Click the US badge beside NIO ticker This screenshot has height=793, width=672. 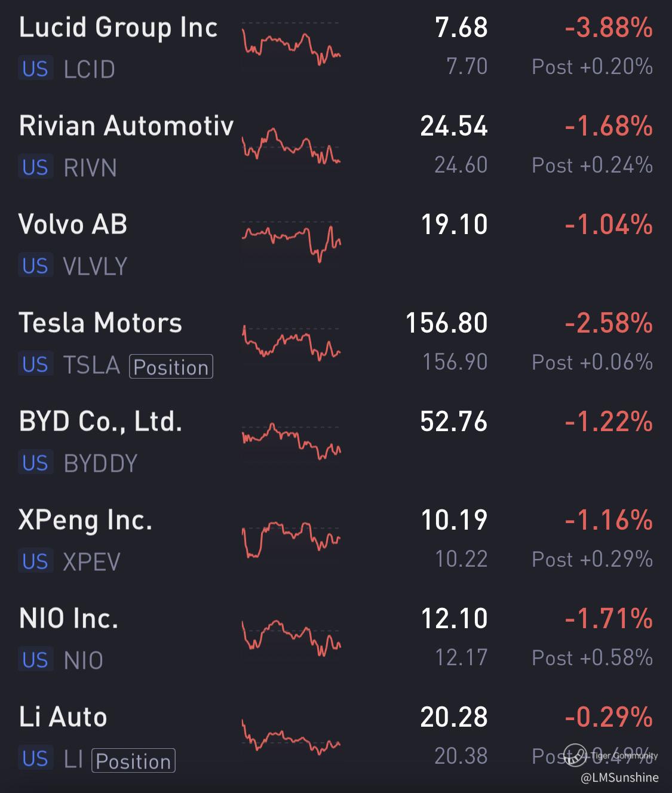tap(35, 660)
